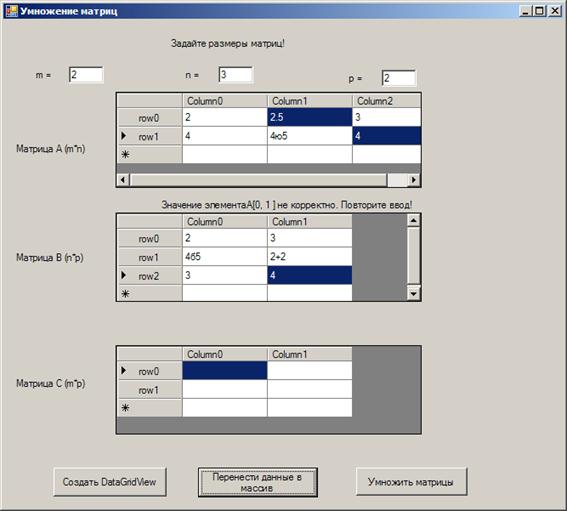Click Matrix B vertical scrollbar thumb
The image size is (567, 511).
pyautogui.click(x=414, y=255)
